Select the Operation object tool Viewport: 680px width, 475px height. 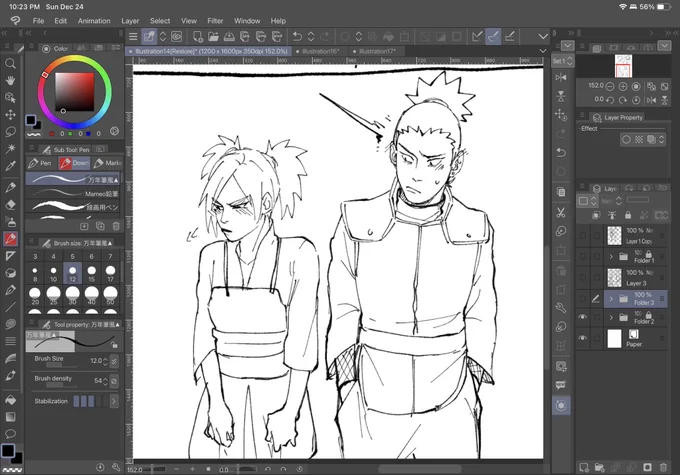(10, 98)
